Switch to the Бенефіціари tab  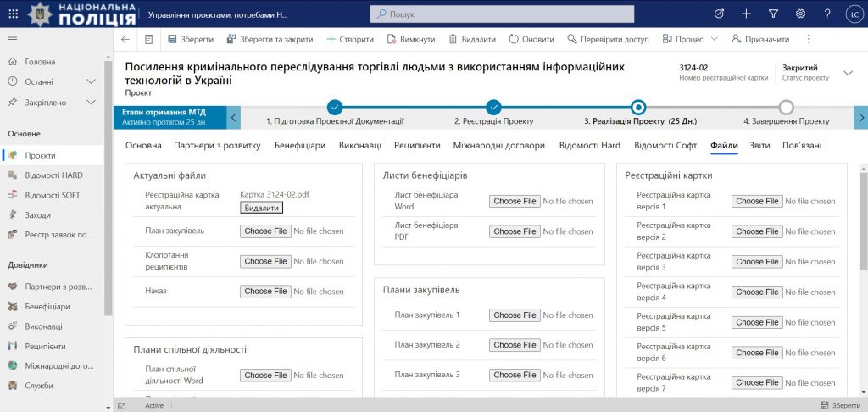pyautogui.click(x=299, y=146)
